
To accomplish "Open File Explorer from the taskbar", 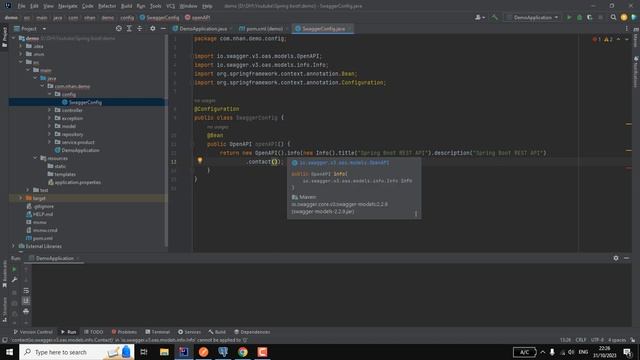I will [164, 352].
